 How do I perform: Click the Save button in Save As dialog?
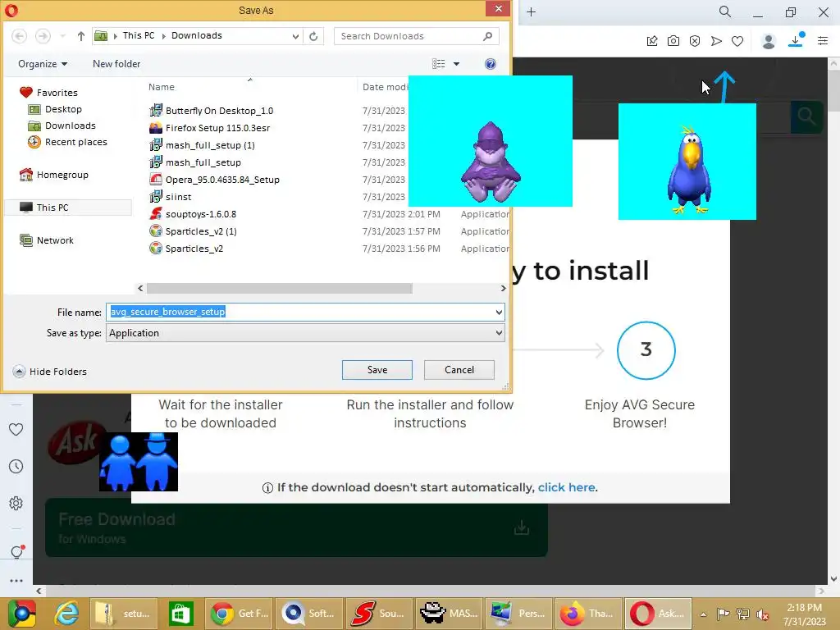point(377,370)
